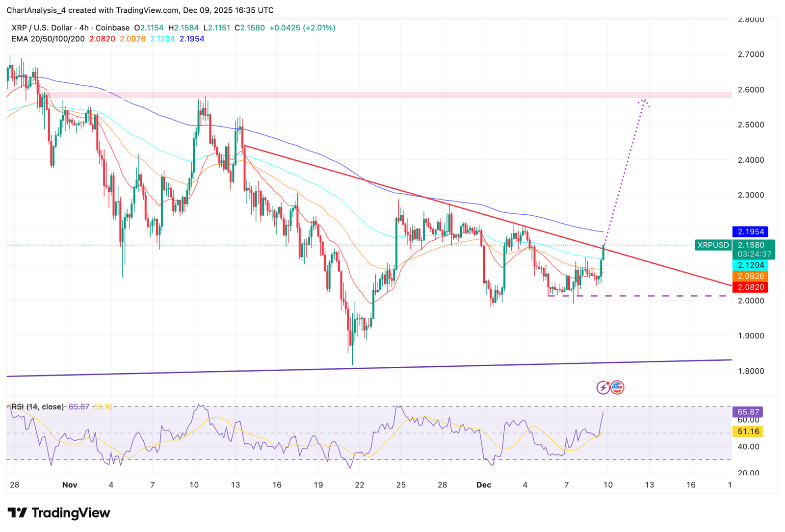Open the XRP / U.S. Dollar symbol title

[42, 28]
